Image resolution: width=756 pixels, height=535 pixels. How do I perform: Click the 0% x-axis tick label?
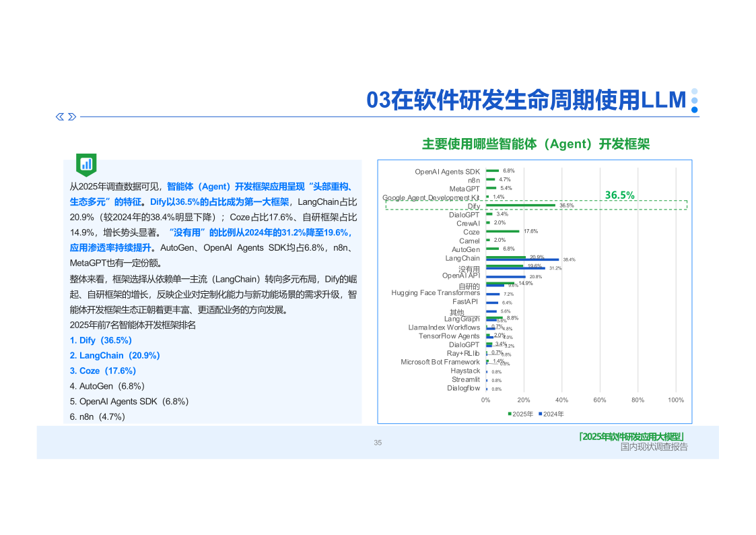coord(486,400)
